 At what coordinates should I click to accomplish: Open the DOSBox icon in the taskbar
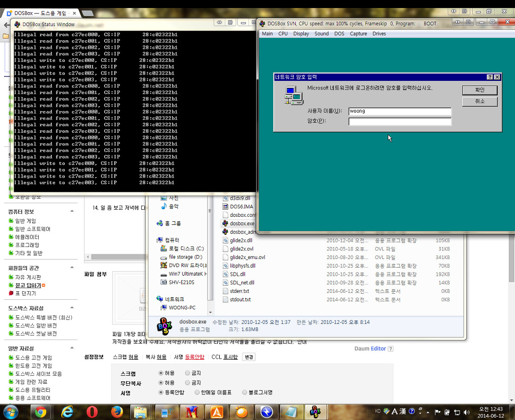[315, 412]
